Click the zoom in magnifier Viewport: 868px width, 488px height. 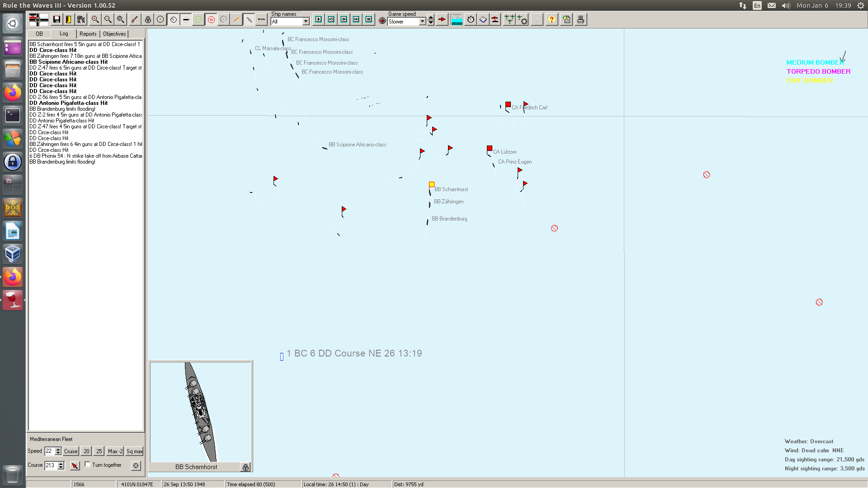coord(95,19)
